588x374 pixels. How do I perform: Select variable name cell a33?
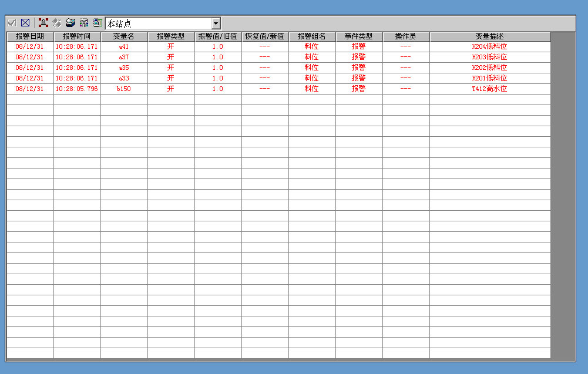pyautogui.click(x=124, y=78)
